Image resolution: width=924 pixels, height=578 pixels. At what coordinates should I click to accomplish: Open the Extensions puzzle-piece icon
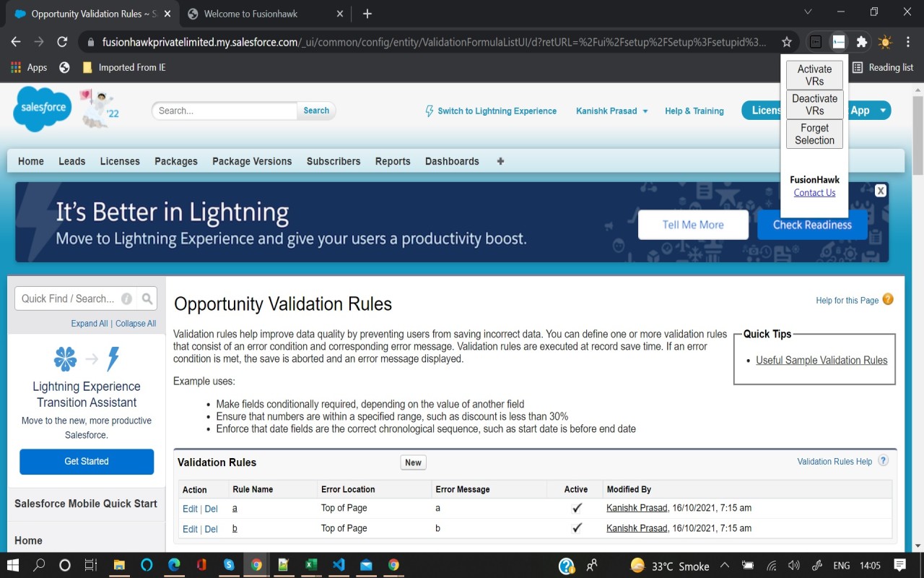(861, 42)
